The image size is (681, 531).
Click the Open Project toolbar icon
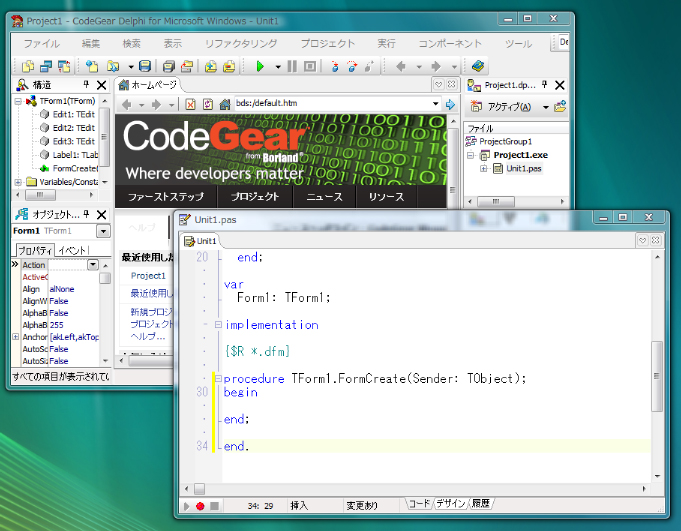pos(187,66)
